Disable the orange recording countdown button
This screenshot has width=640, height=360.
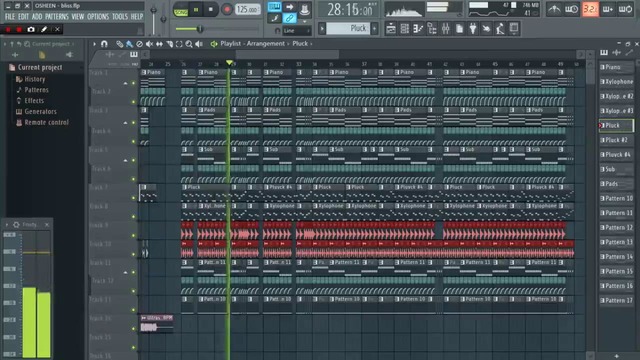click(x=590, y=9)
